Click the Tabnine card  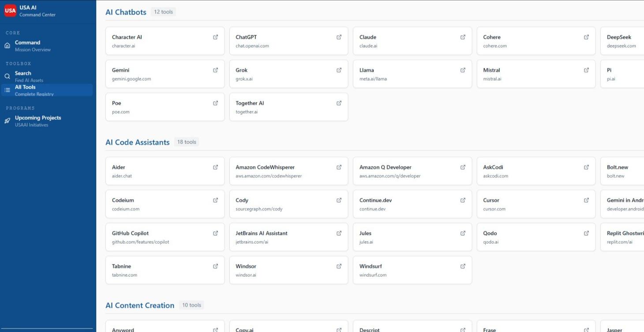tap(165, 270)
